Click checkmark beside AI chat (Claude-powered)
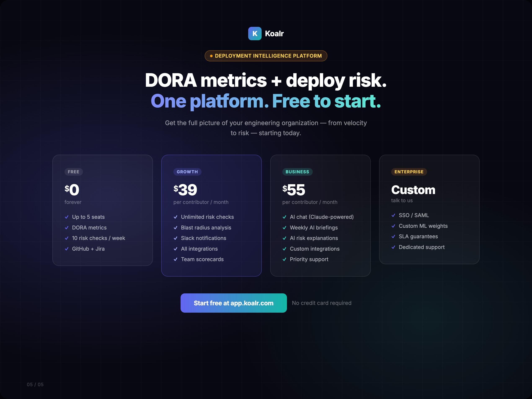This screenshot has width=532, height=399. 284,217
